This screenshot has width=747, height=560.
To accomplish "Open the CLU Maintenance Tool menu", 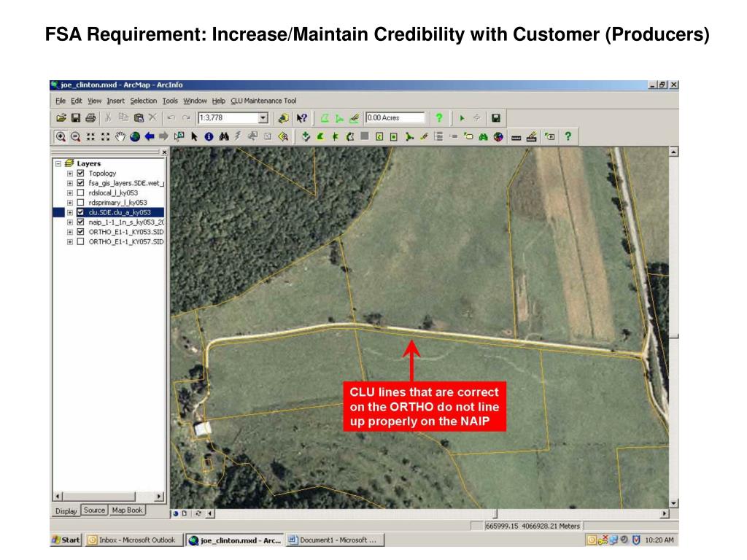I will (x=263, y=101).
